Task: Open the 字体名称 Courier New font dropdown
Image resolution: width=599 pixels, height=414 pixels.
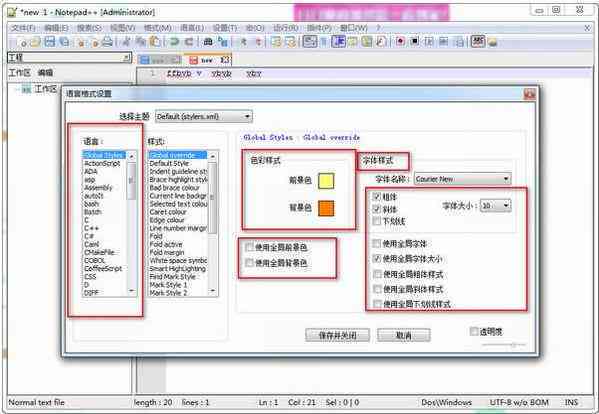Action: coord(463,179)
